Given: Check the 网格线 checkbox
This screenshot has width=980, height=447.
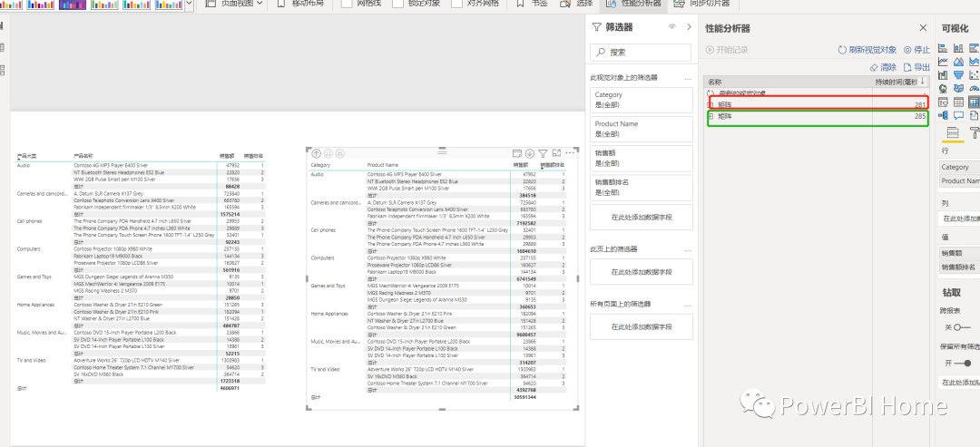Looking at the screenshot, I should (347, 3).
